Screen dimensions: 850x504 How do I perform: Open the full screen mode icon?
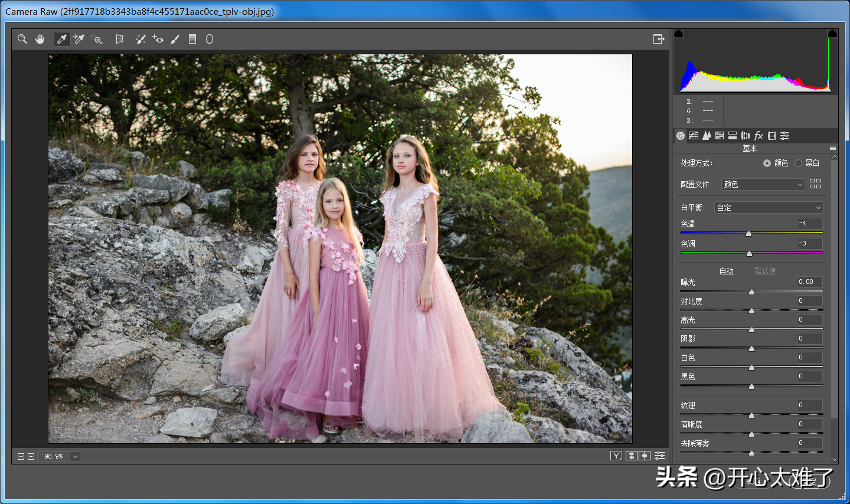pyautogui.click(x=659, y=39)
